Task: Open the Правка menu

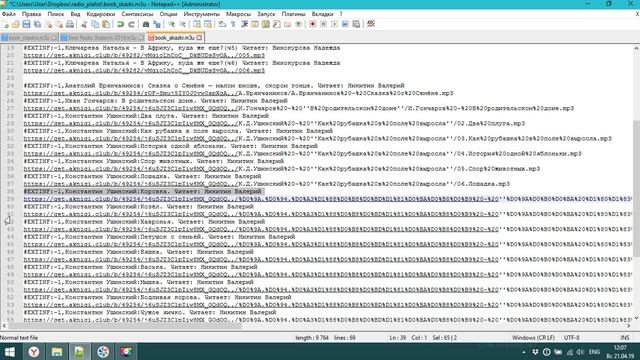Action: (31, 14)
